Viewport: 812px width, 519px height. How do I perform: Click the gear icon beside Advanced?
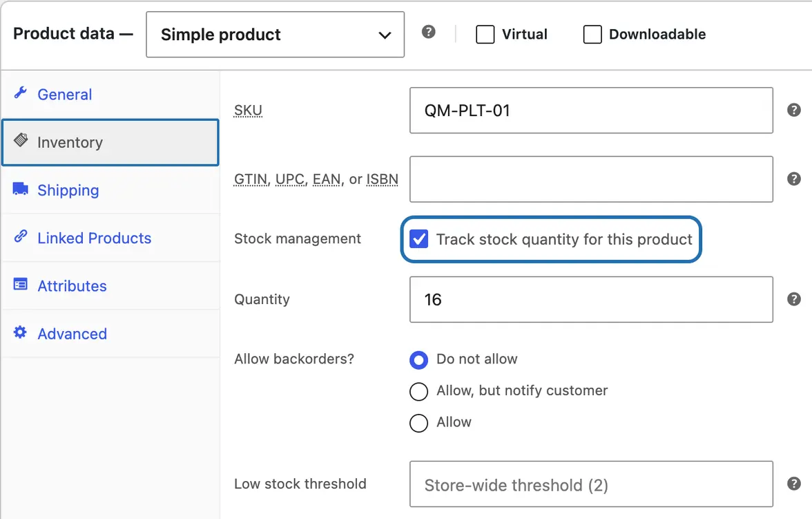tap(20, 332)
